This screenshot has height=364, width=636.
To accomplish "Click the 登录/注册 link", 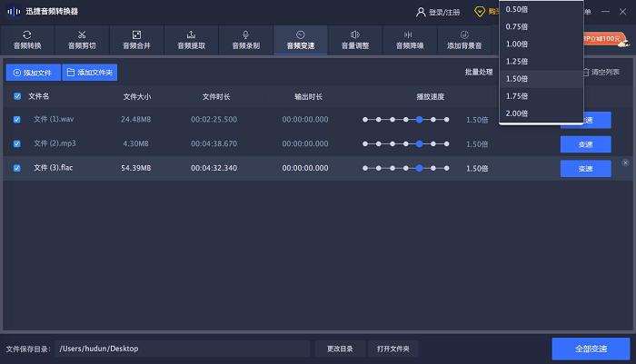I will pyautogui.click(x=444, y=13).
